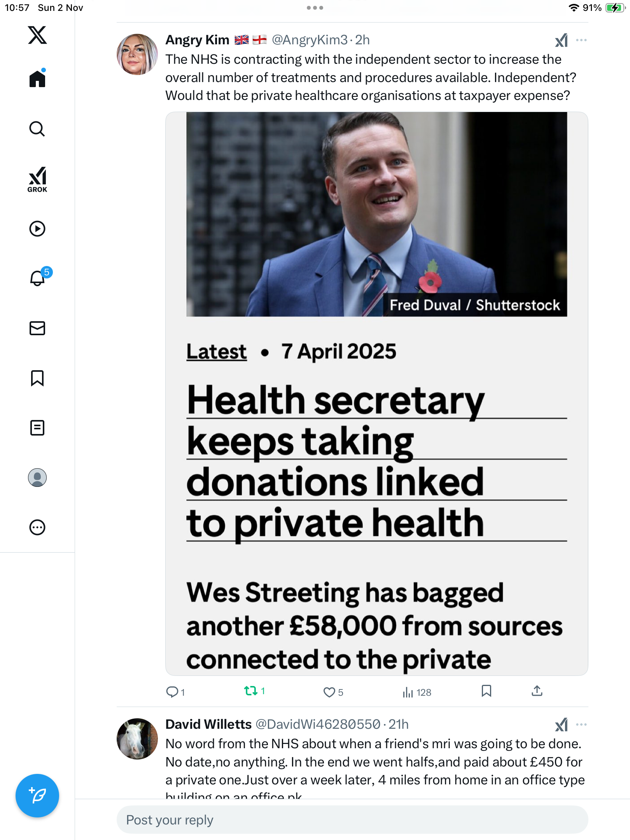Open Notifications bell with 5 badge
The height and width of the screenshot is (840, 630).
(37, 278)
